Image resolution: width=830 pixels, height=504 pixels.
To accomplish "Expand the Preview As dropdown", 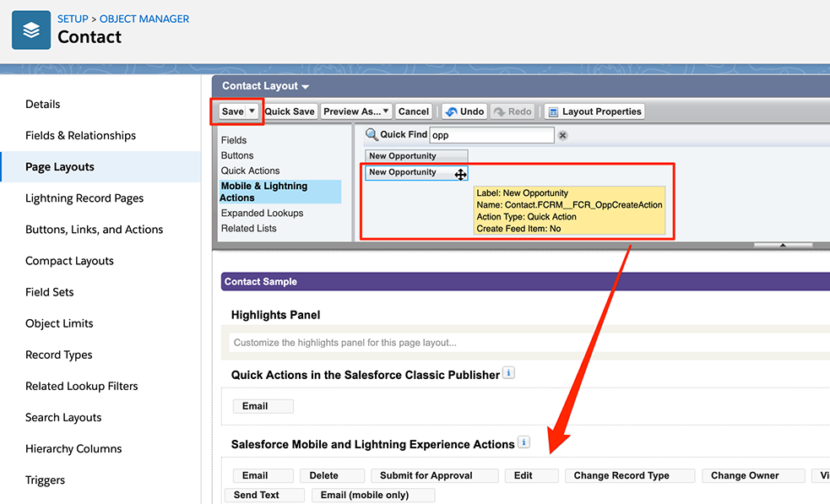I will pos(386,111).
